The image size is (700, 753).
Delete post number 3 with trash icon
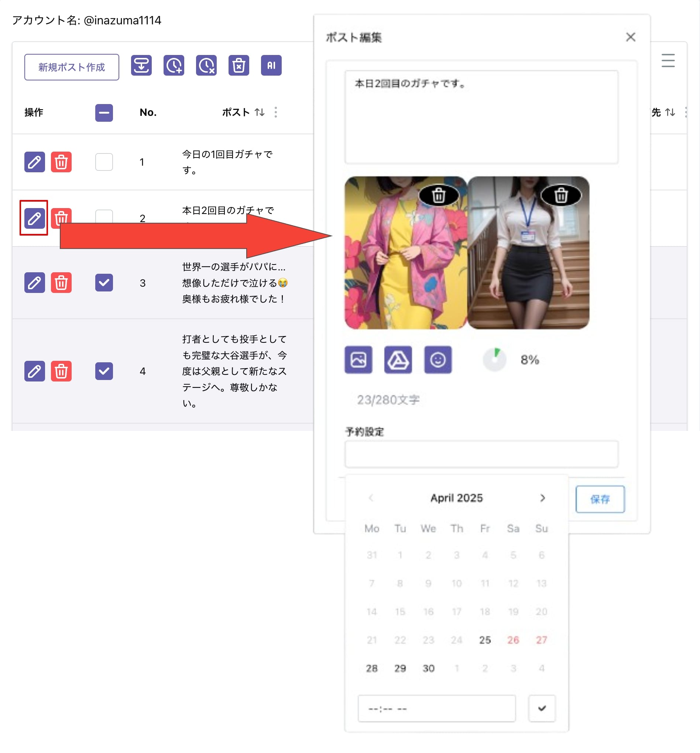click(62, 283)
